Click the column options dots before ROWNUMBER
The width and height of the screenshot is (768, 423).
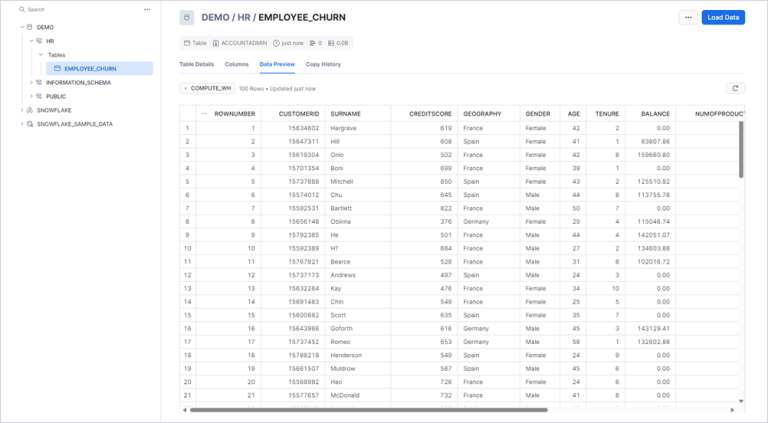(x=204, y=113)
